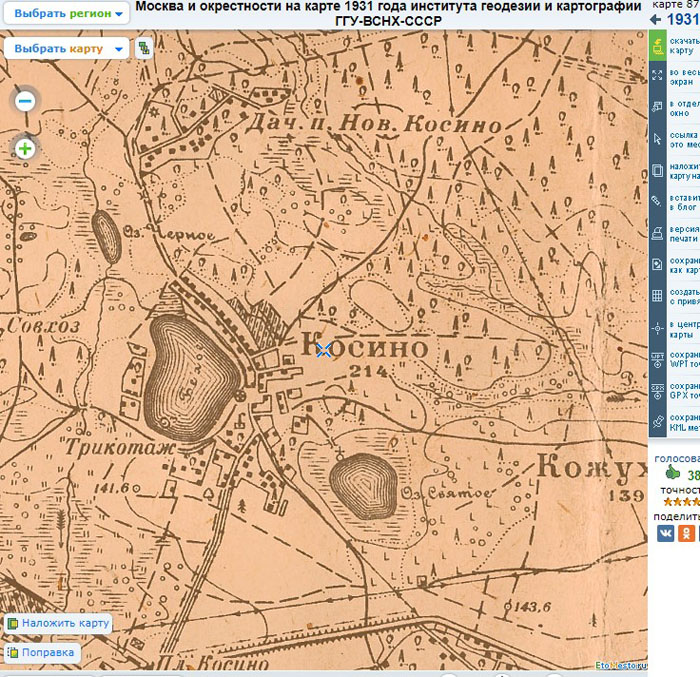
Task: Click the GPX save point icon
Action: coord(657,391)
